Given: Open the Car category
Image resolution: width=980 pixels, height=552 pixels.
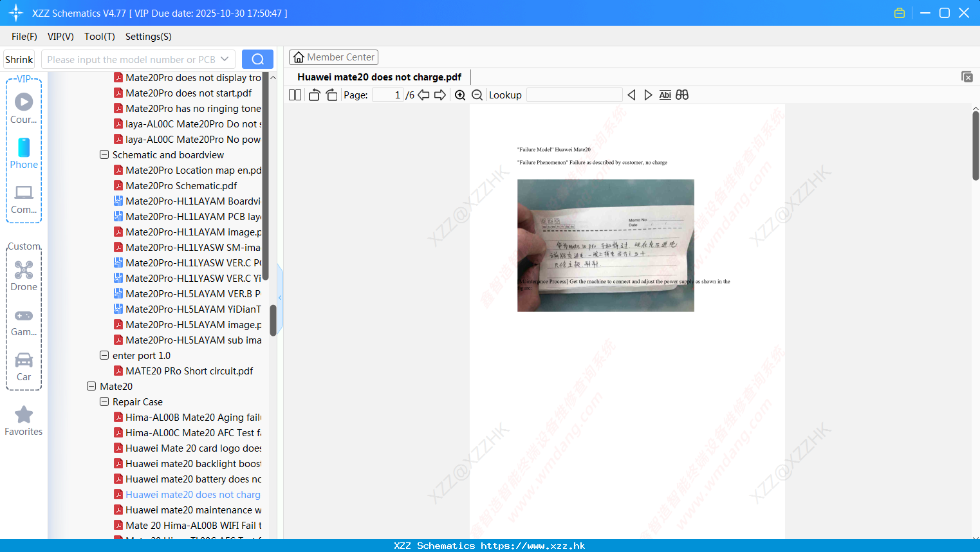Looking at the screenshot, I should pyautogui.click(x=24, y=367).
